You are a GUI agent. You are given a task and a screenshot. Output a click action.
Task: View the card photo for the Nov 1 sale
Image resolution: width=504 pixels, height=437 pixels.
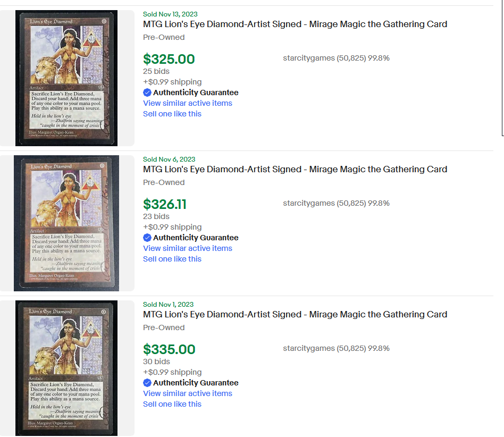[x=66, y=368]
